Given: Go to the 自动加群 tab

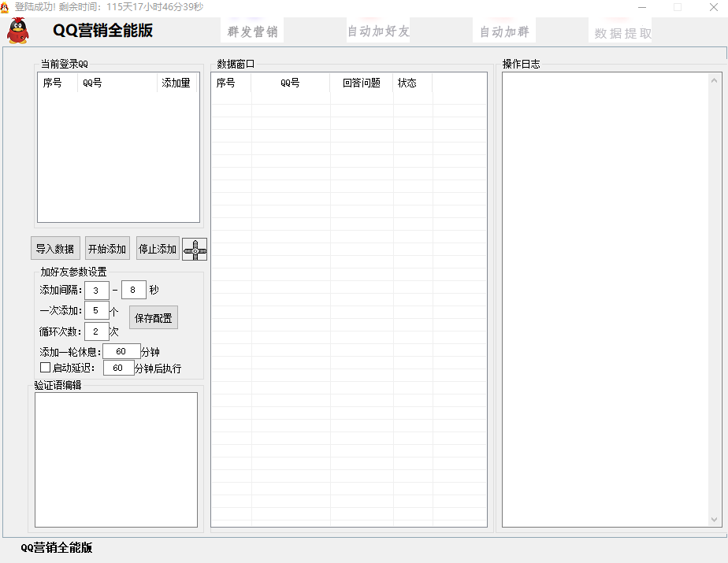Looking at the screenshot, I should (x=504, y=31).
